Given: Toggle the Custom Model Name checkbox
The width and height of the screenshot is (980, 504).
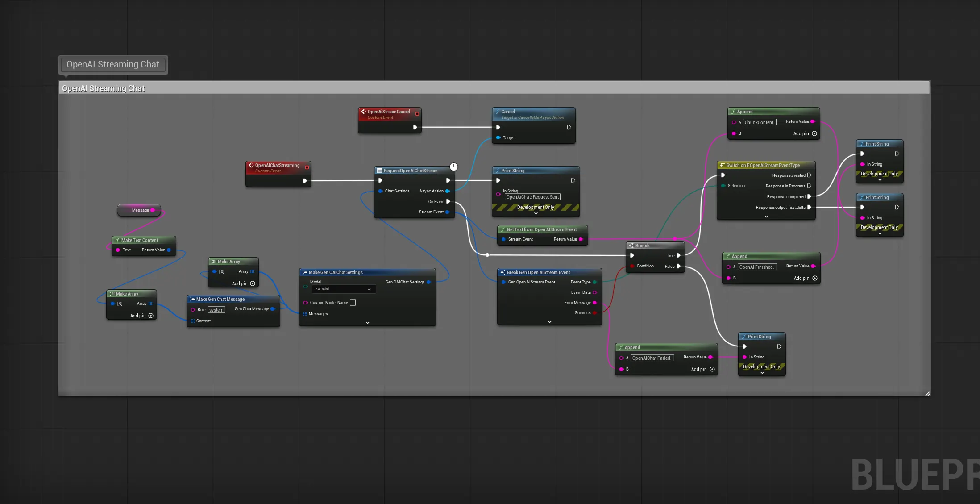Looking at the screenshot, I should 353,303.
